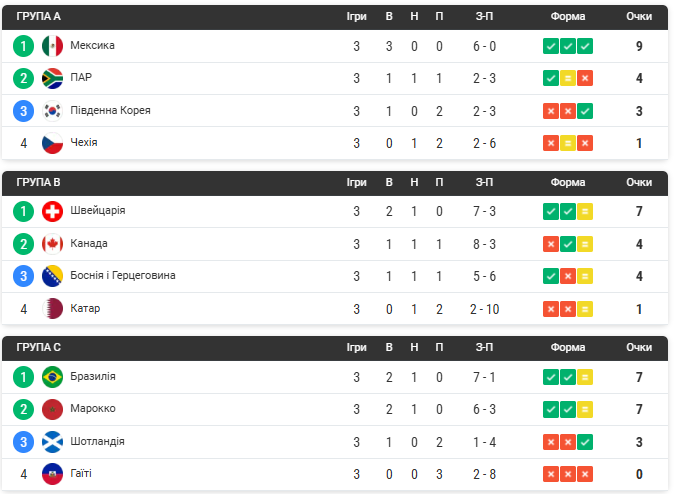Click the Mexico flag icon
This screenshot has width=679, height=494.
click(52, 46)
